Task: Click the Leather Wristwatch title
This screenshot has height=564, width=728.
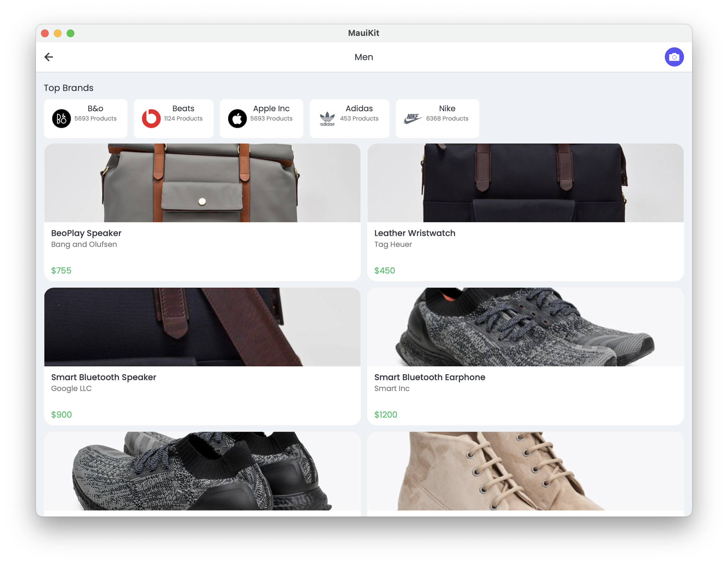Action: click(x=414, y=233)
